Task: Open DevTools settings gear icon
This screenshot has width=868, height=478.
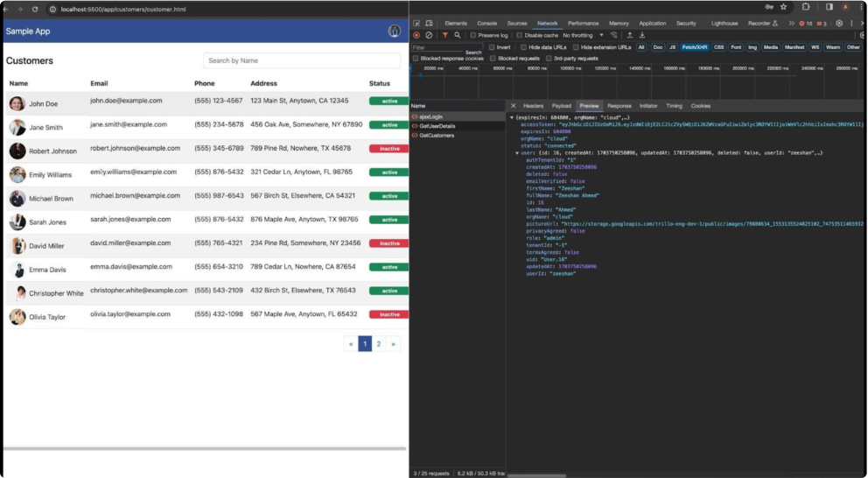Action: pyautogui.click(x=839, y=24)
